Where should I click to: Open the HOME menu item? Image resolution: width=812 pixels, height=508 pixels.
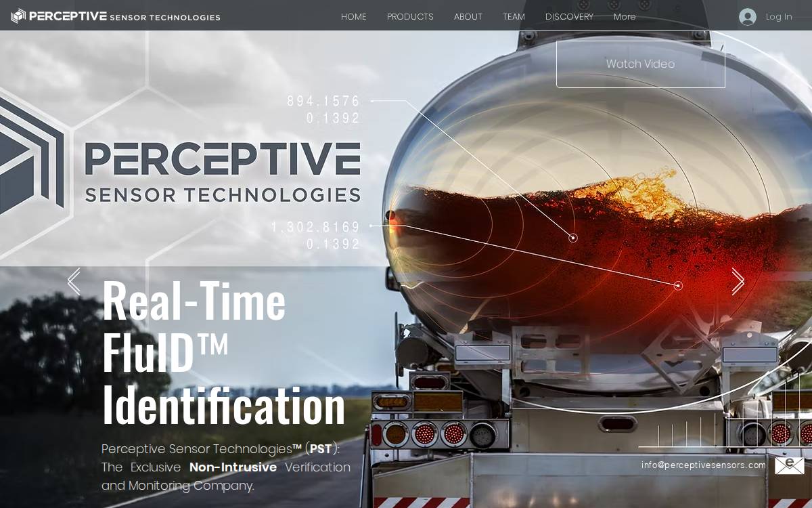pyautogui.click(x=354, y=17)
